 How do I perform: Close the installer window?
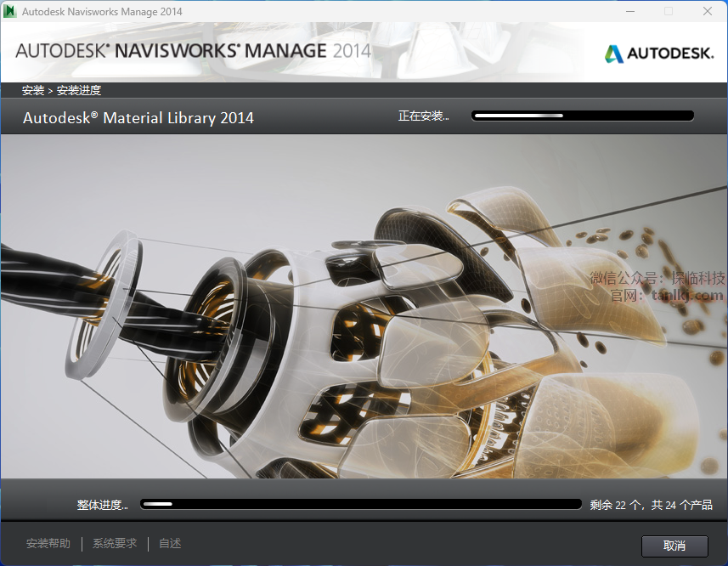point(707,11)
